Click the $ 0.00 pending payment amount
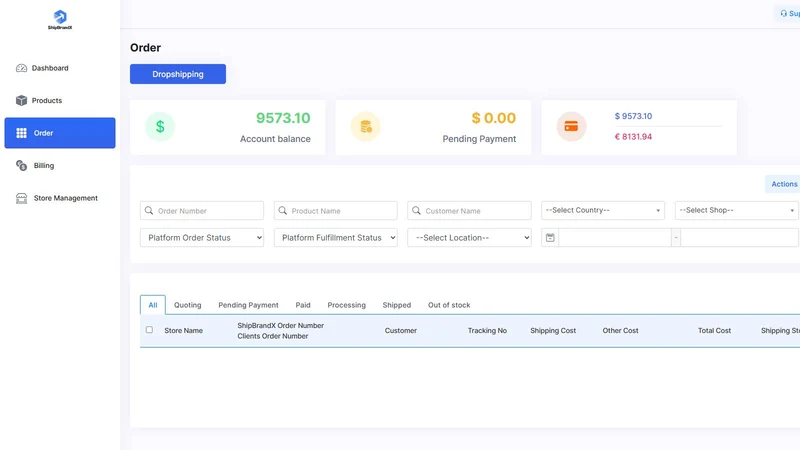The image size is (800, 450). (493, 118)
